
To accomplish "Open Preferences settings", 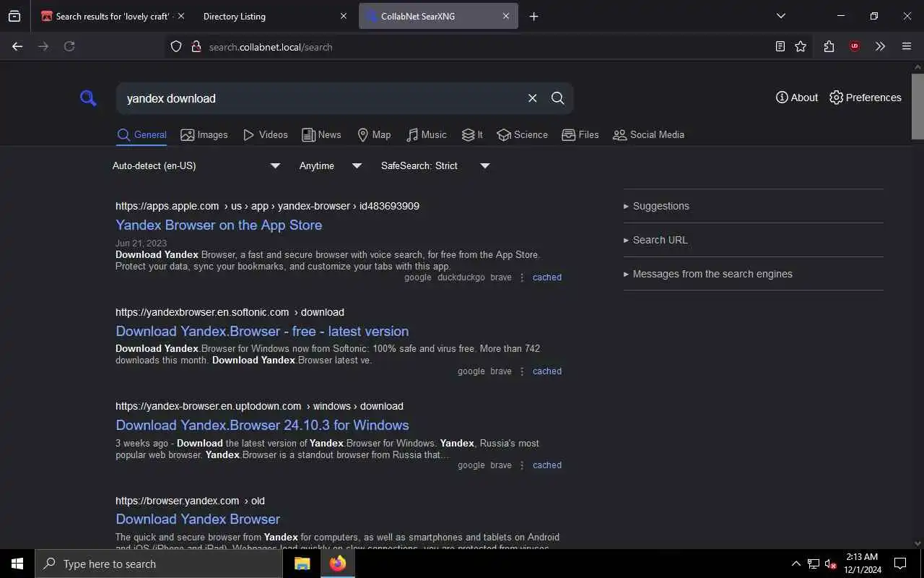I will [866, 98].
